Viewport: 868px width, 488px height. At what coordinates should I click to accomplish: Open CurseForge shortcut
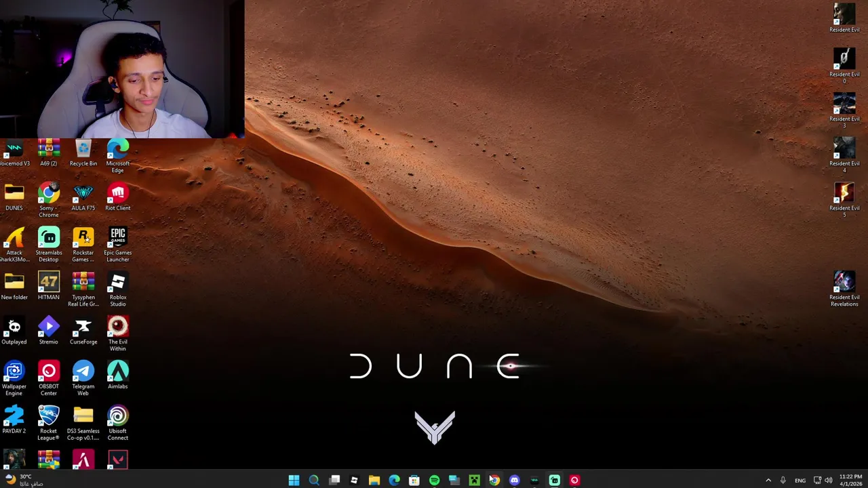[x=83, y=331]
